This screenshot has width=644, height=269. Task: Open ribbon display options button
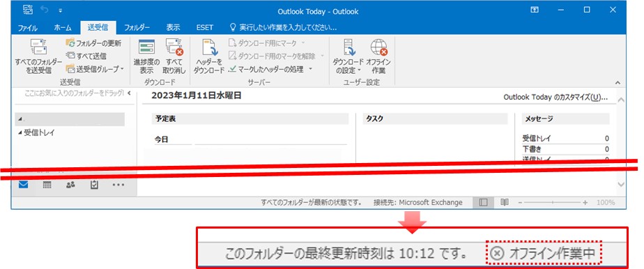[535, 10]
